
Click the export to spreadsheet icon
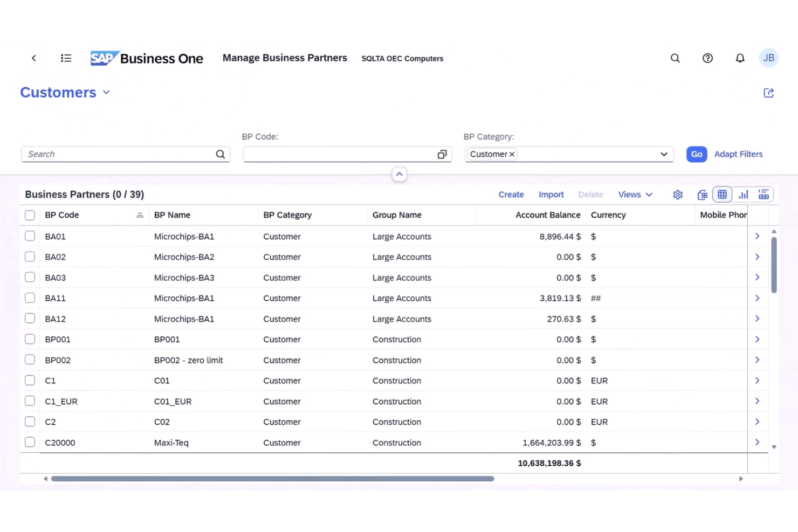(x=702, y=195)
